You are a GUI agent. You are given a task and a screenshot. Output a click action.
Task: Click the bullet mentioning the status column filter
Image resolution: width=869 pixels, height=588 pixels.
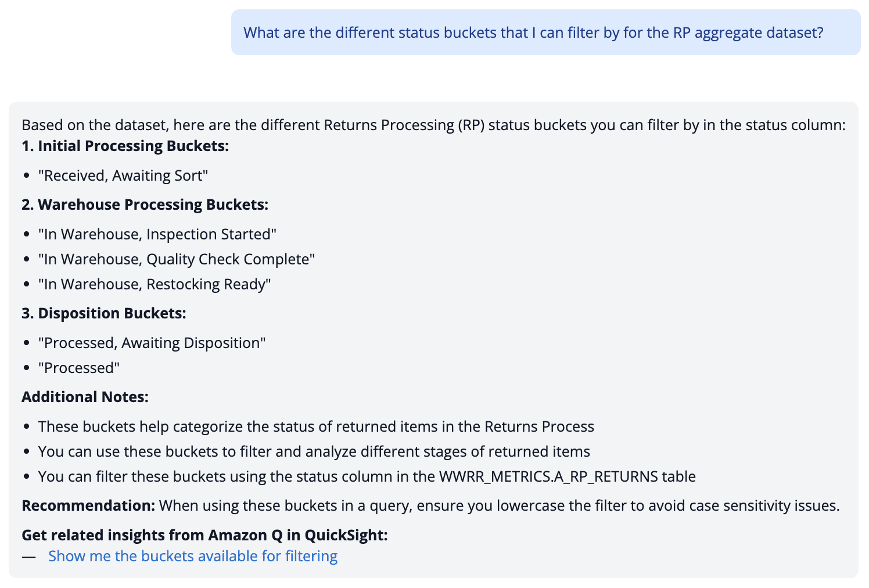coord(367,476)
